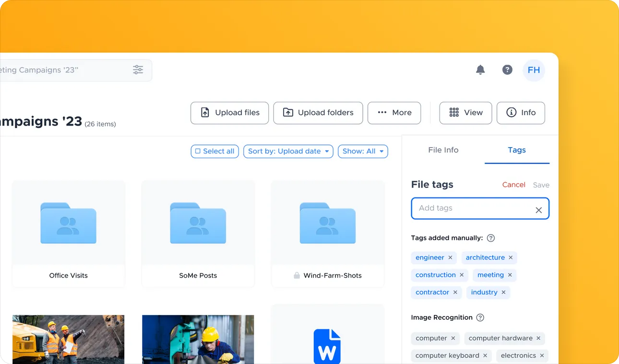Screen dimensions: 619x364
Task: Click the (26 items) count text
Action: click(100, 124)
